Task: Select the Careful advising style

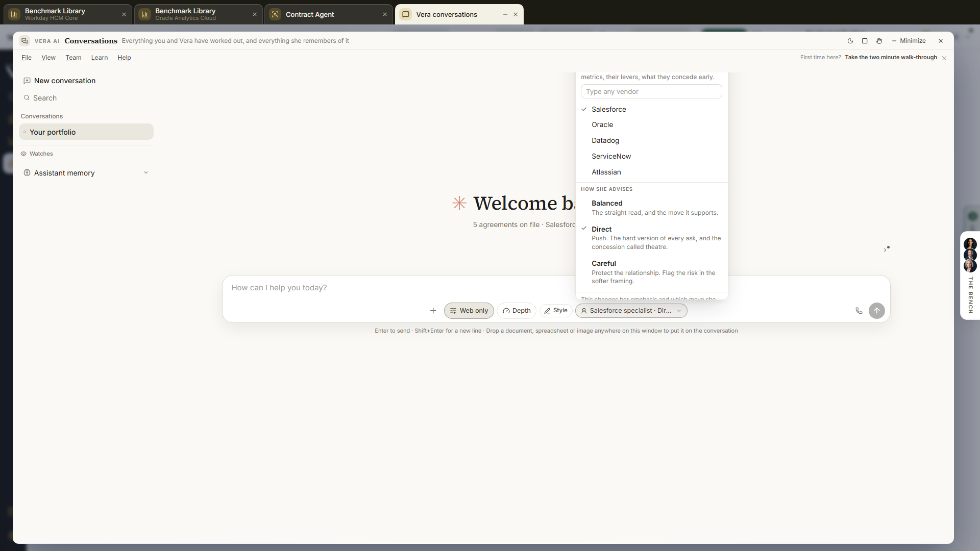Action: pos(651,272)
